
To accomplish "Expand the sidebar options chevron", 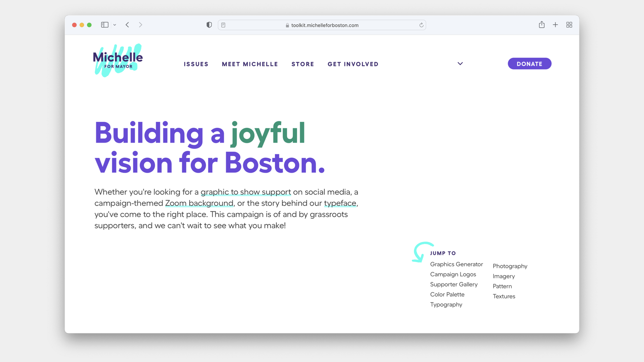I will point(115,25).
